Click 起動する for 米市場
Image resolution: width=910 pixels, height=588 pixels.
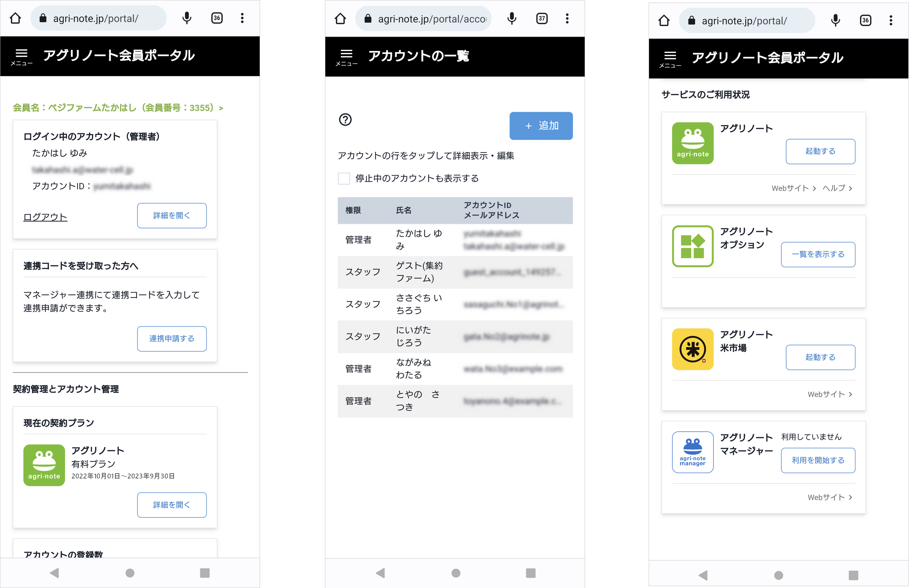tap(820, 357)
